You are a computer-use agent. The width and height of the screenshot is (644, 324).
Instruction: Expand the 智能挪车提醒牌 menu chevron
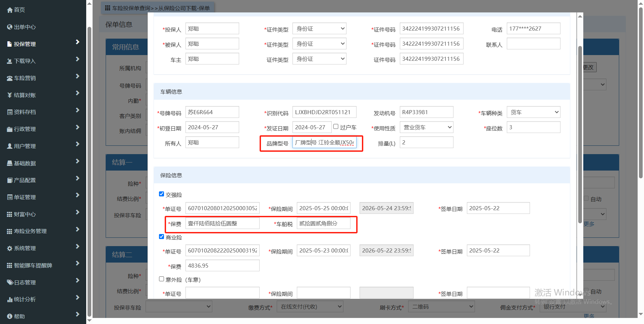77,264
